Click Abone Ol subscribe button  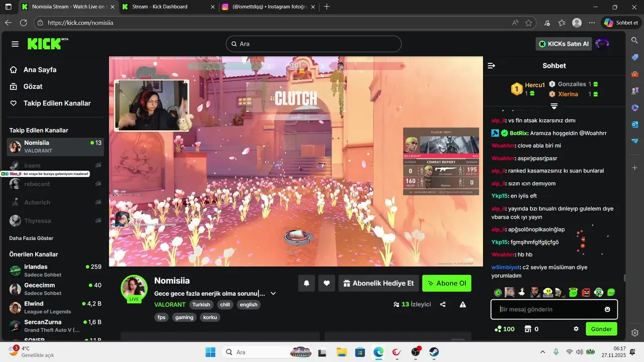447,283
